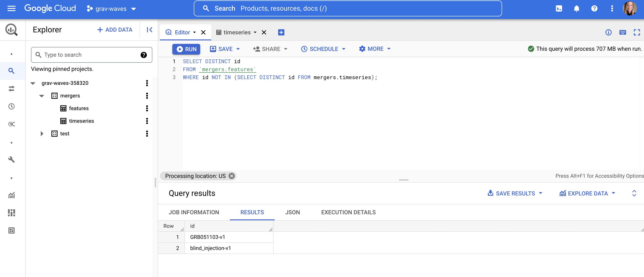Image resolution: width=644 pixels, height=277 pixels.
Task: Open the EXECUTION DETAILS tab
Action: (348, 212)
